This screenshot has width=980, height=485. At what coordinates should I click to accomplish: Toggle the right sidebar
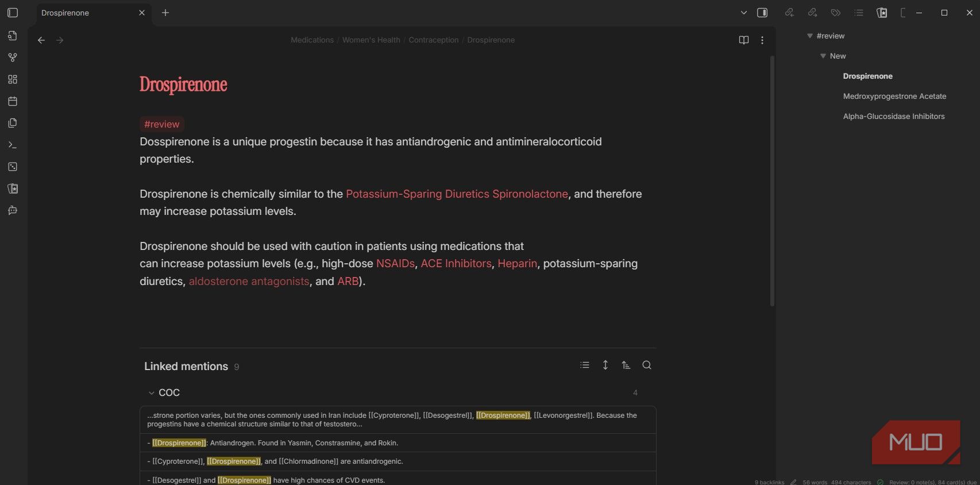[762, 13]
